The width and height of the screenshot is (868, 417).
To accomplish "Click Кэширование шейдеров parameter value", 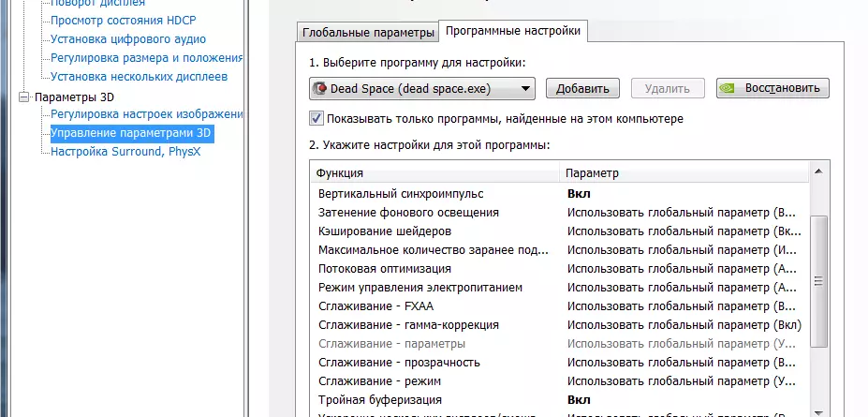I will click(x=684, y=231).
